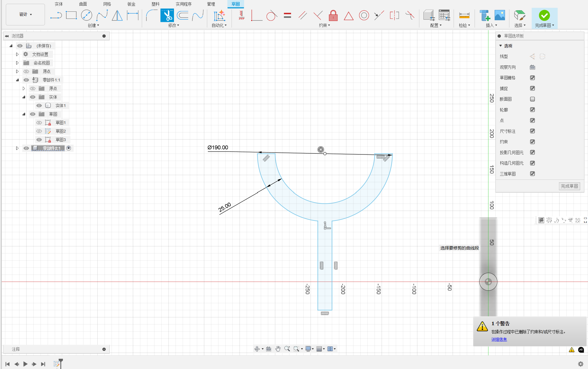Toggle the 尺寸标注 checkbox
Image resolution: width=588 pixels, height=369 pixels.
(x=532, y=131)
